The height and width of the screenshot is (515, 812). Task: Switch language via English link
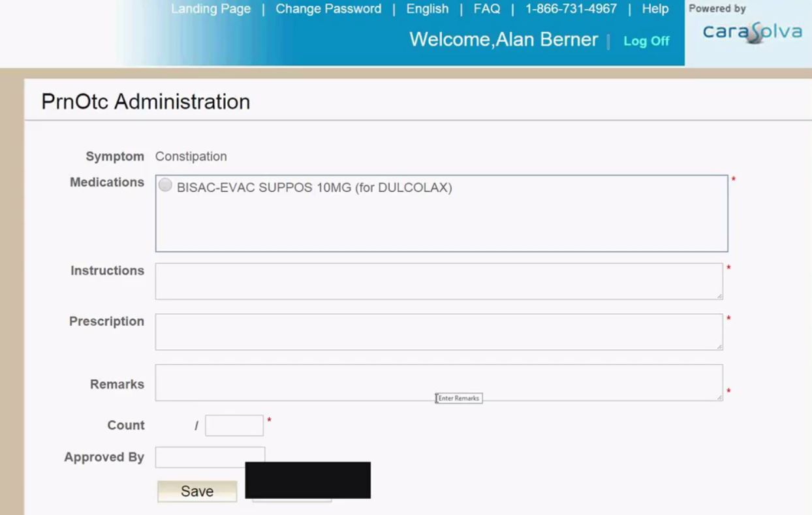pyautogui.click(x=428, y=9)
